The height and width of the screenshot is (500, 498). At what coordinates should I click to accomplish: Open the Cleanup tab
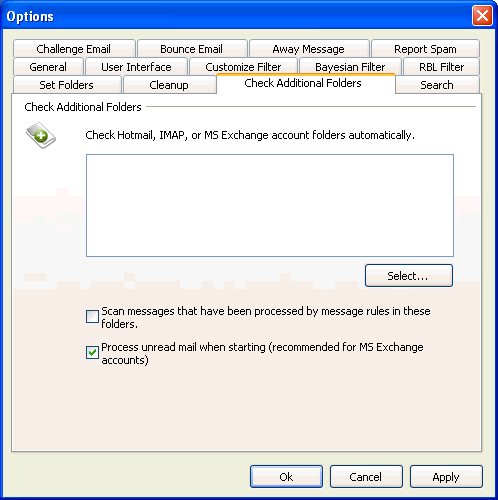pos(169,85)
